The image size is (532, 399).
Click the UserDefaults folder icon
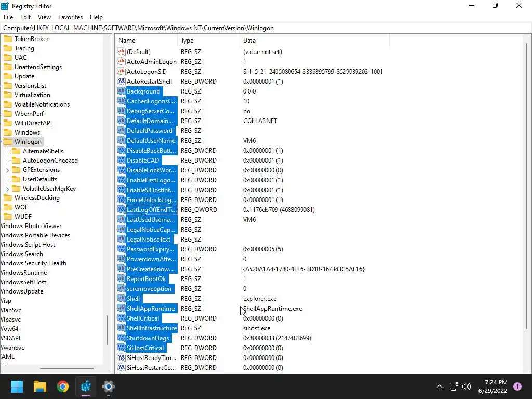click(x=16, y=179)
